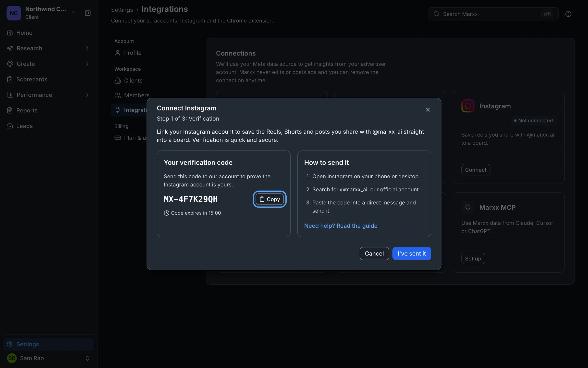This screenshot has width=588, height=368.
Task: Click the Settings breadcrumb link
Action: click(122, 10)
